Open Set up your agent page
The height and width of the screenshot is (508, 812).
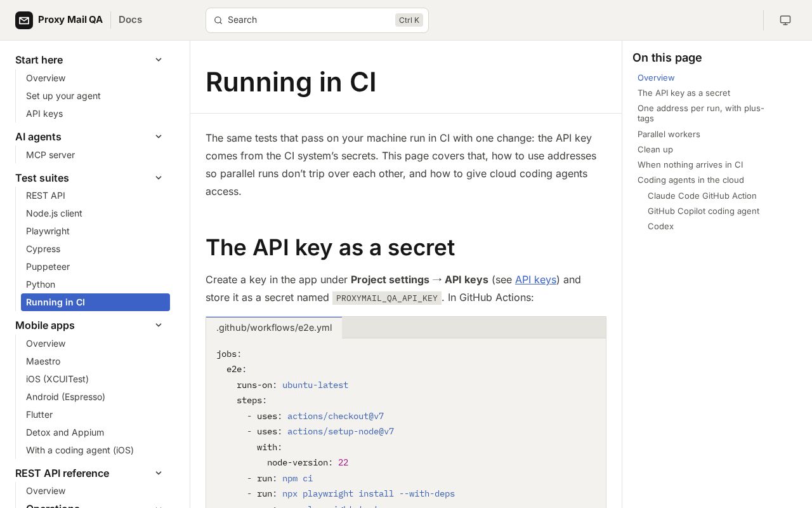click(63, 96)
